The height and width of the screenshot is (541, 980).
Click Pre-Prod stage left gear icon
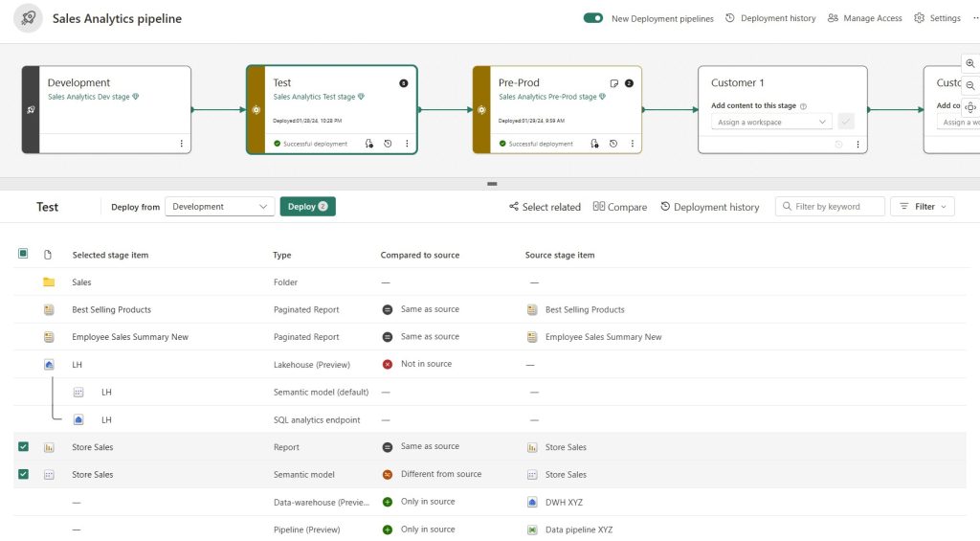481,109
